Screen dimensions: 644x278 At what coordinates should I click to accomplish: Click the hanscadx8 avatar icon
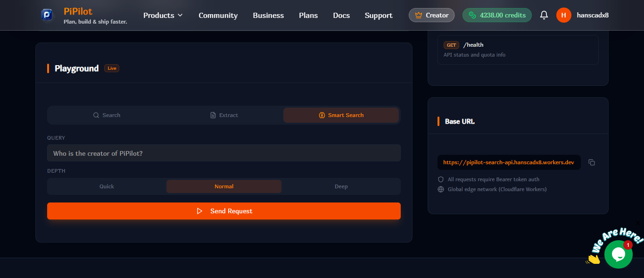pos(563,15)
